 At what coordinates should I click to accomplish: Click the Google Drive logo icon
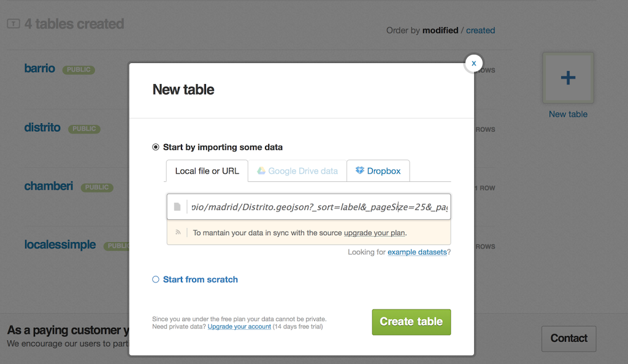(x=261, y=171)
